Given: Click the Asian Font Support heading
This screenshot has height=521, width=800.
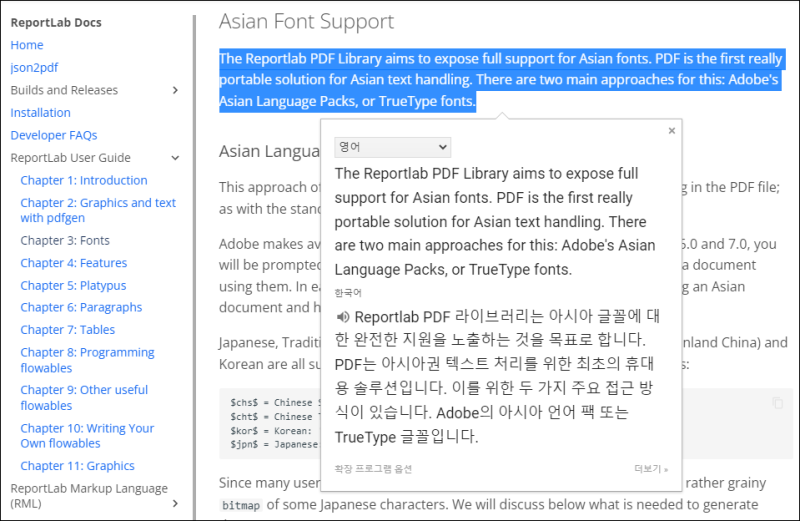Looking at the screenshot, I should [306, 21].
